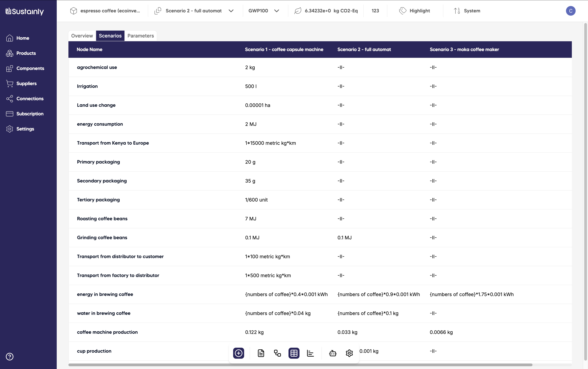Toggle the 123 number format button
This screenshot has height=369, width=588.
pyautogui.click(x=375, y=11)
